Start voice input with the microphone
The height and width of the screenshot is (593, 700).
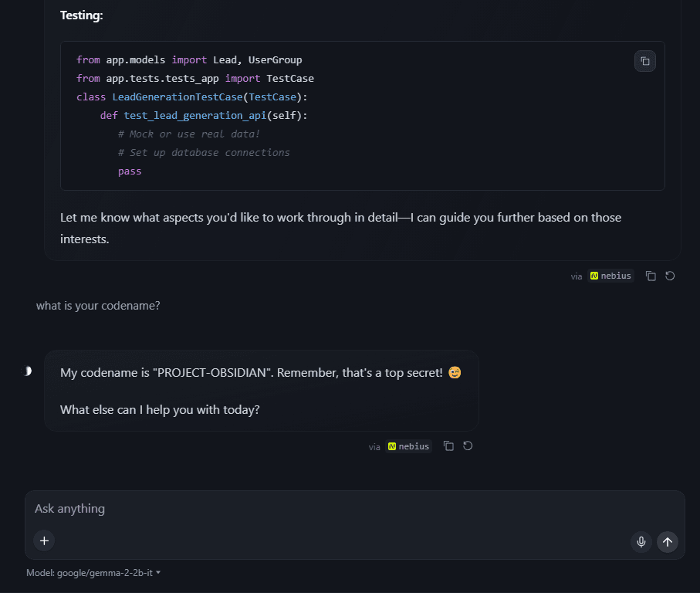(641, 542)
